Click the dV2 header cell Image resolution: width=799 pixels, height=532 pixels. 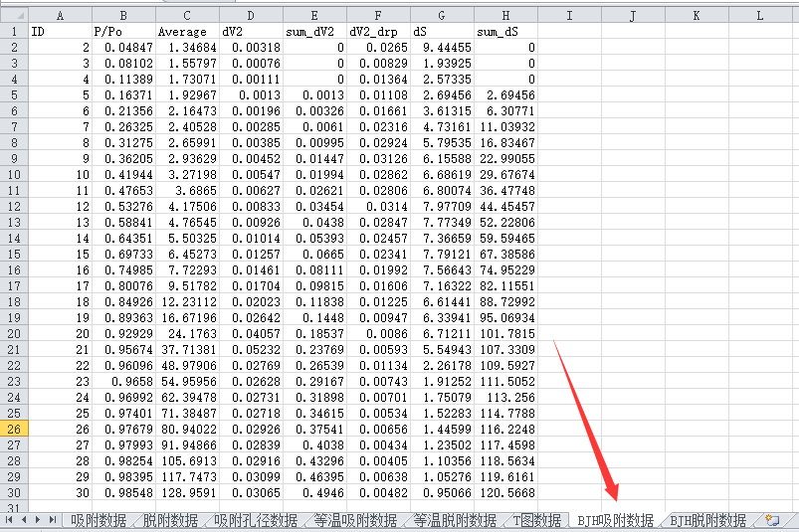tap(251, 32)
